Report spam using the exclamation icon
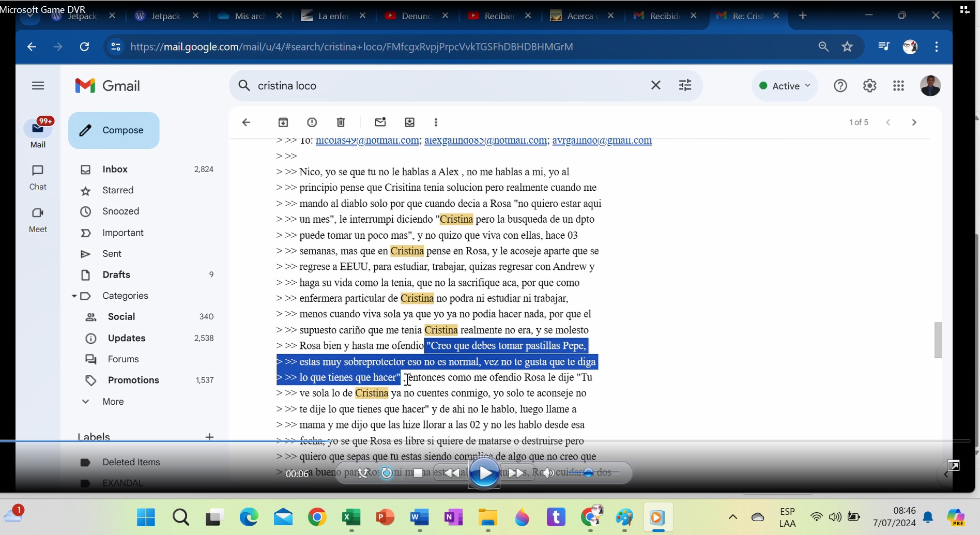 click(x=312, y=123)
